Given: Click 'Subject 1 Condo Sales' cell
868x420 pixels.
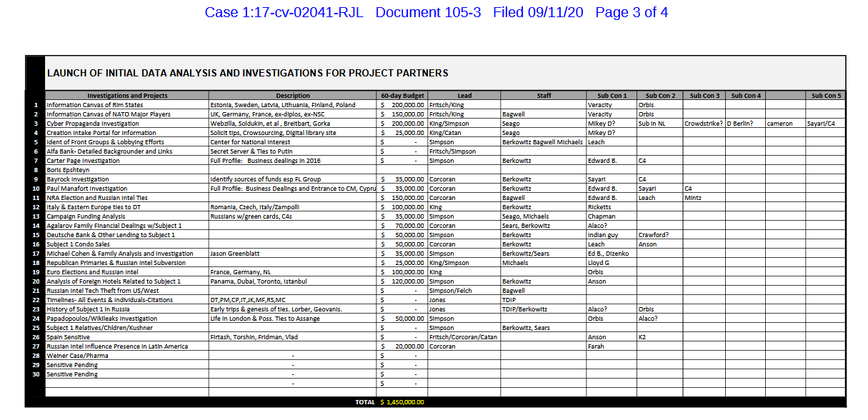Looking at the screenshot, I should 127,244.
